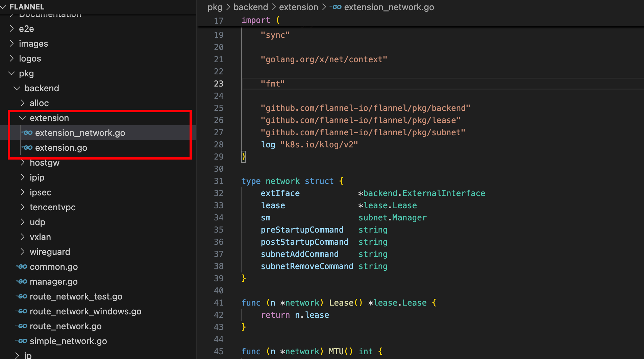Expand the tencentvpc folder chevron

pos(23,207)
